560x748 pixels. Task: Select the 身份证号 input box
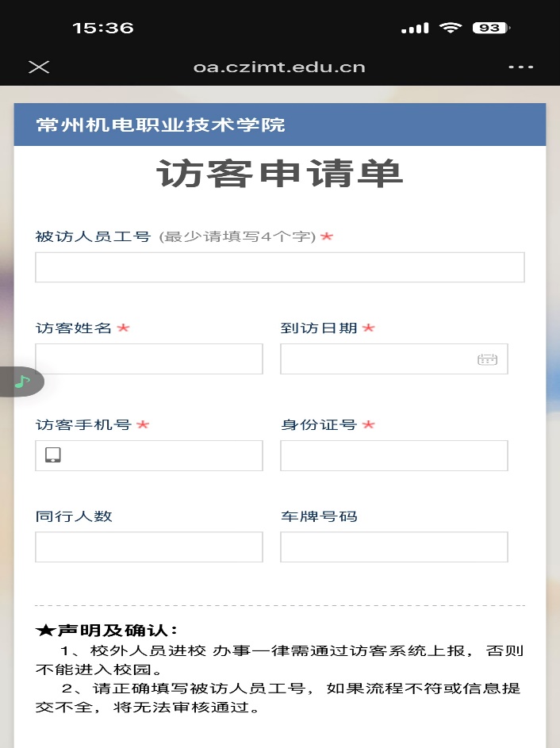click(x=393, y=455)
